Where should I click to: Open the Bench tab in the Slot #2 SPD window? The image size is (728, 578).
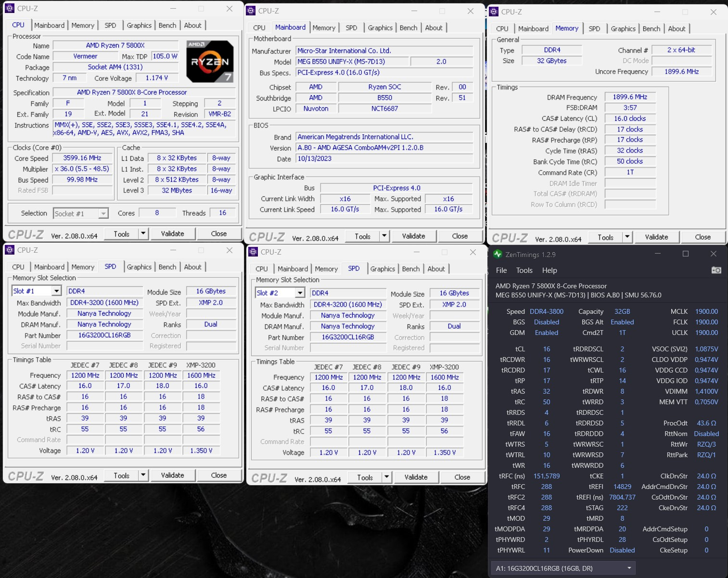(x=411, y=269)
